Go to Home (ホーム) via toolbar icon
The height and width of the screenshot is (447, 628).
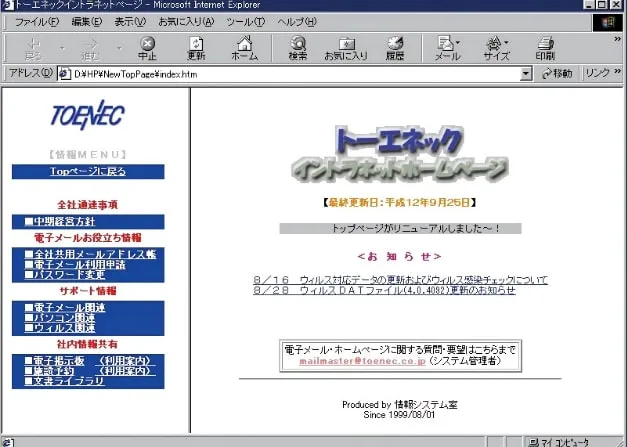245,48
